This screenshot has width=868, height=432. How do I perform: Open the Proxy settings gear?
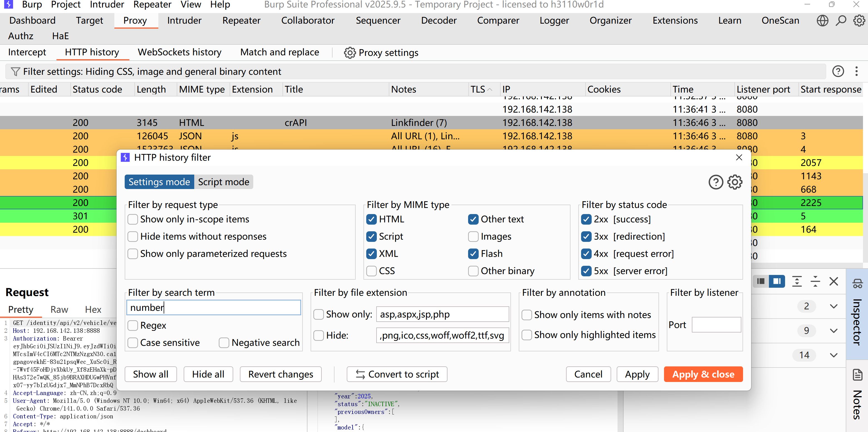point(350,53)
